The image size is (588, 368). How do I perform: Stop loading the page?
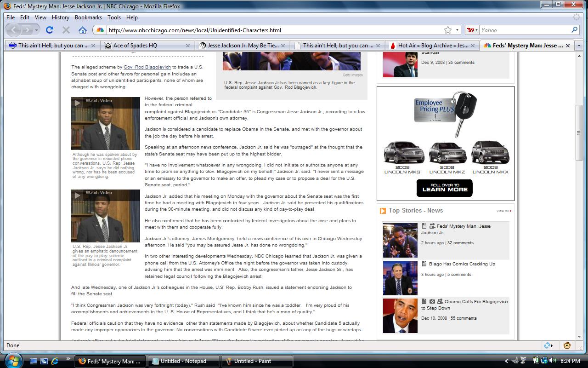point(66,30)
